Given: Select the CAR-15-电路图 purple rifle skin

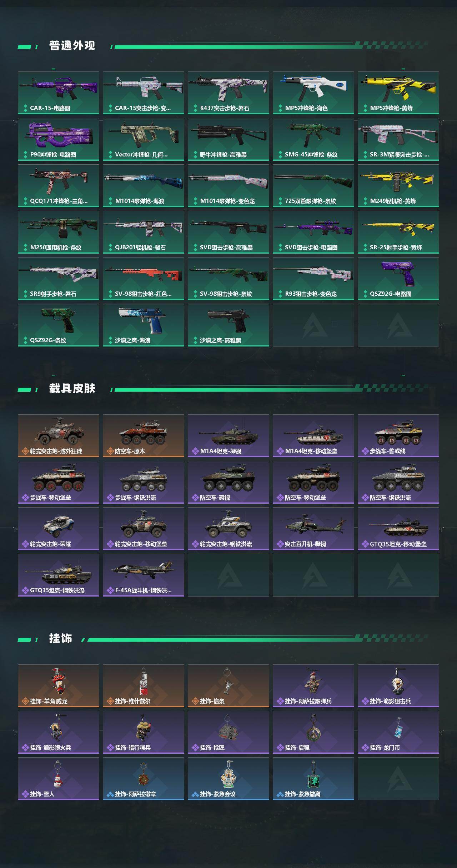Looking at the screenshot, I should click(59, 93).
